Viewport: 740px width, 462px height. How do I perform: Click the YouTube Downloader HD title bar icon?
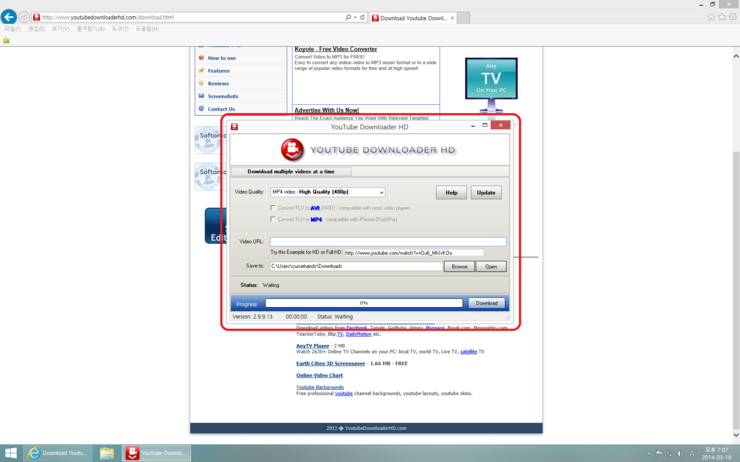point(234,127)
